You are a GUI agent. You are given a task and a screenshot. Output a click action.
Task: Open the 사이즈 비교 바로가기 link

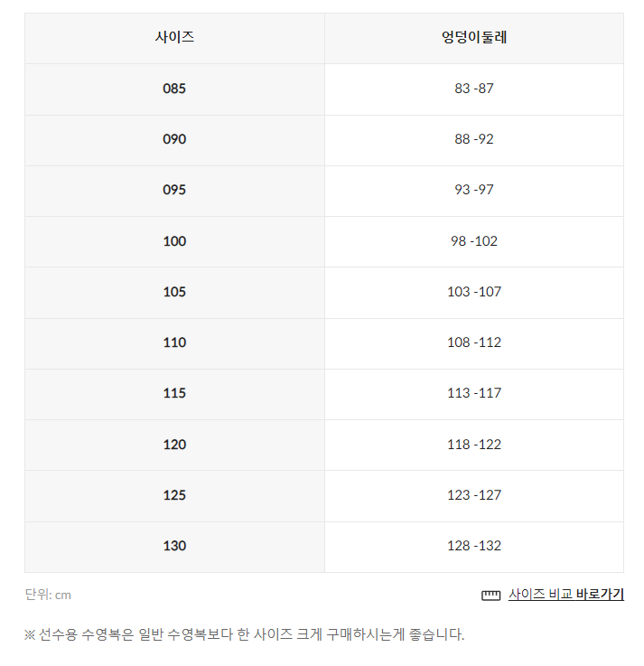pyautogui.click(x=565, y=595)
